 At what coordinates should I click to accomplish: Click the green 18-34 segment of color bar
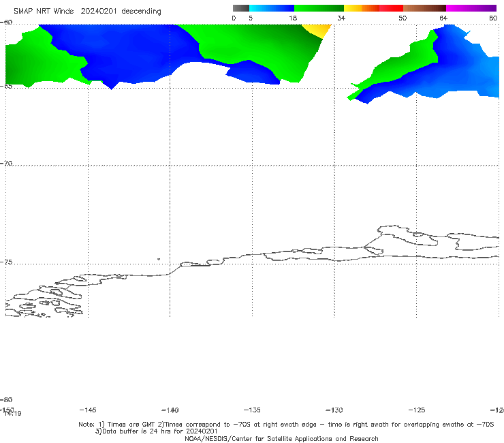click(319, 8)
